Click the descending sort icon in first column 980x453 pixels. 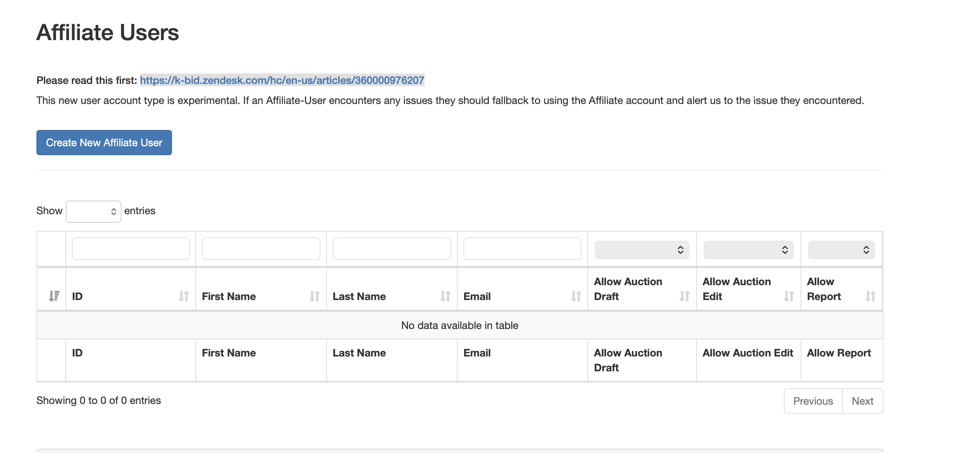54,296
